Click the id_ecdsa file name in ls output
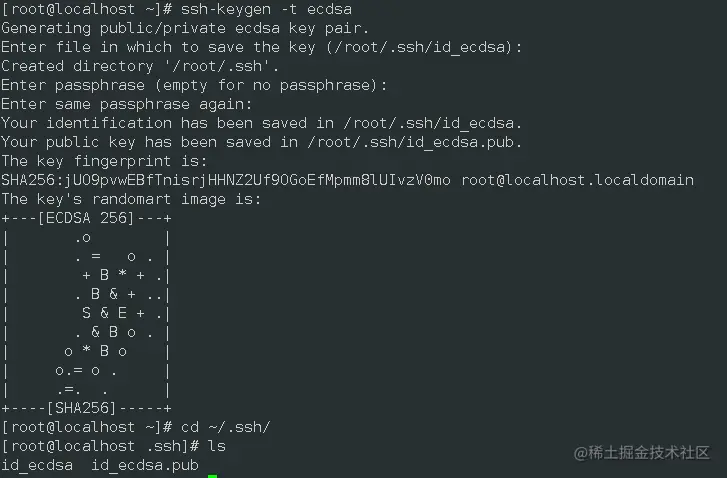The image size is (727, 478). tap(37, 465)
